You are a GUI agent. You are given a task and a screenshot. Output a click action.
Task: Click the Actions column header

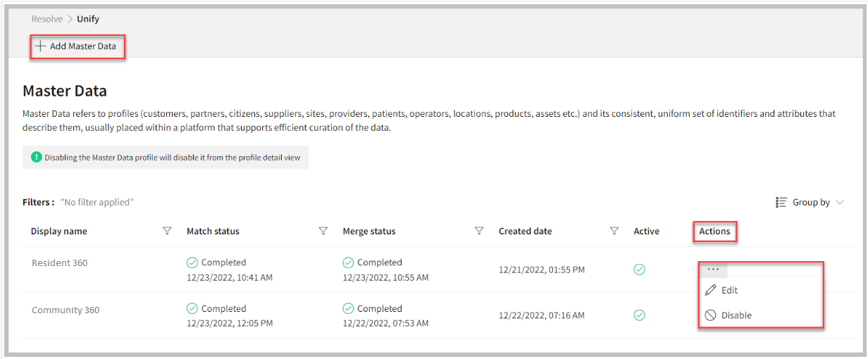coord(714,231)
